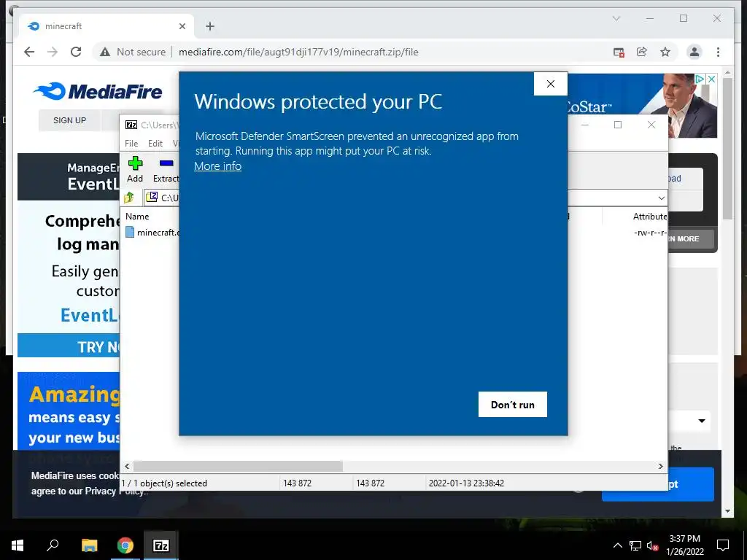This screenshot has width=747, height=560.
Task: Open Chrome three-dot menu
Action: tap(718, 52)
